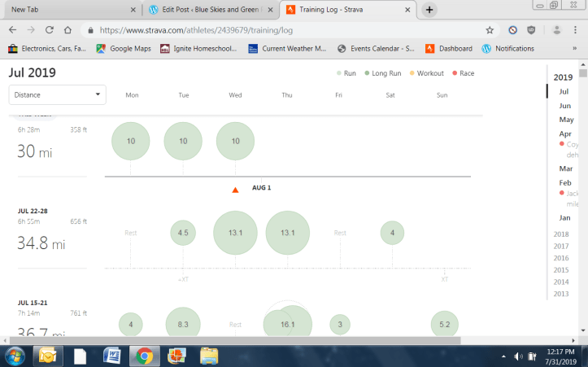
Task: Click the 4.5 mile Tuesday run bubble
Action: pos(183,233)
